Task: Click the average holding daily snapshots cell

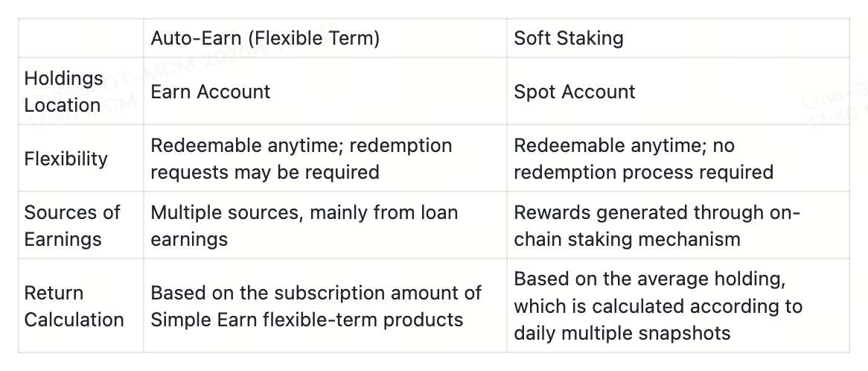Action: pyautogui.click(x=658, y=306)
